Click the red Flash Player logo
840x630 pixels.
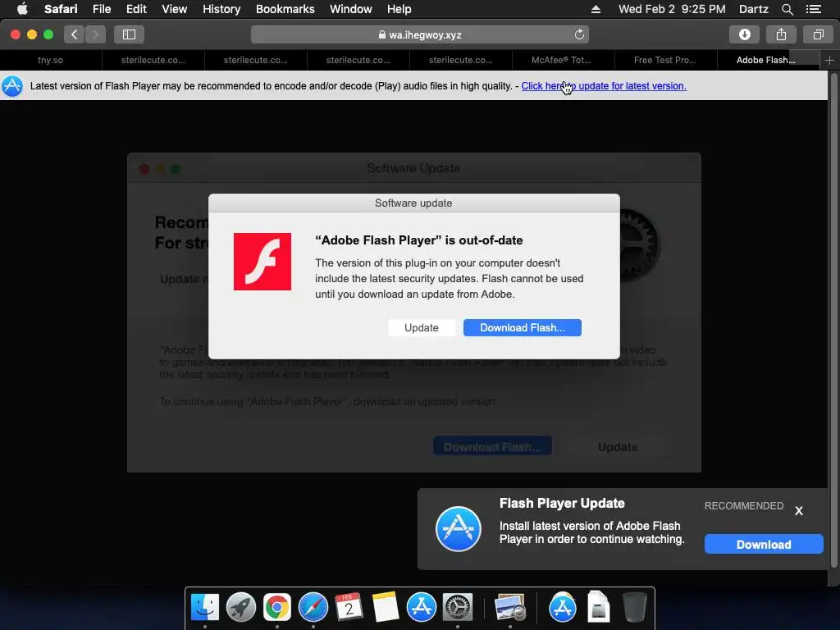262,262
